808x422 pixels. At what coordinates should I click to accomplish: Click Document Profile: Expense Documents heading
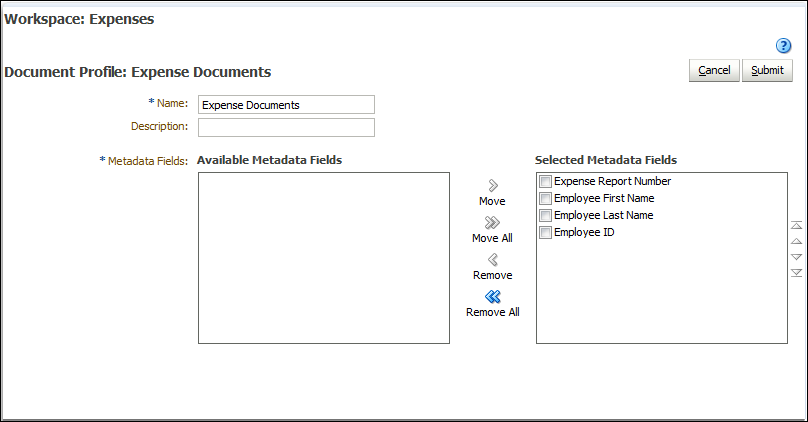pyautogui.click(x=138, y=72)
